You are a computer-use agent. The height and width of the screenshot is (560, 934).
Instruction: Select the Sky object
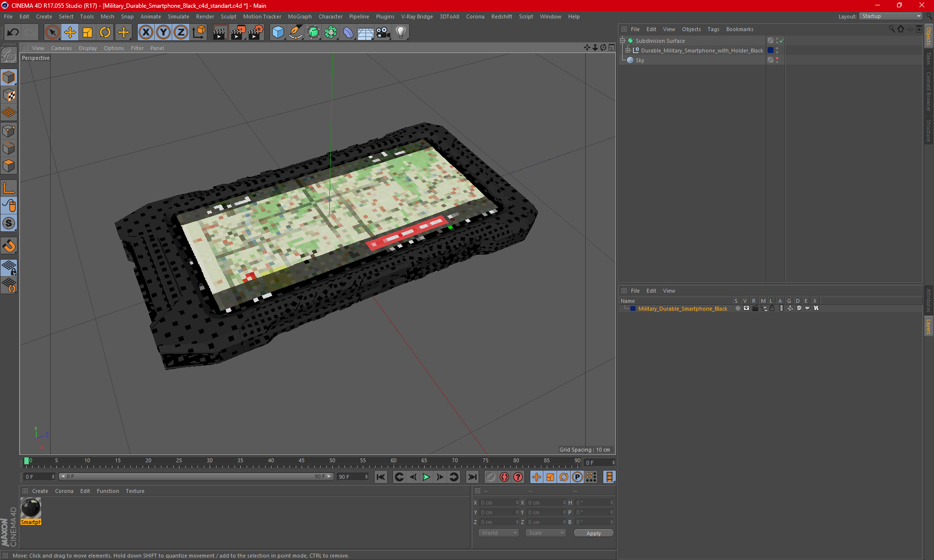coord(640,60)
